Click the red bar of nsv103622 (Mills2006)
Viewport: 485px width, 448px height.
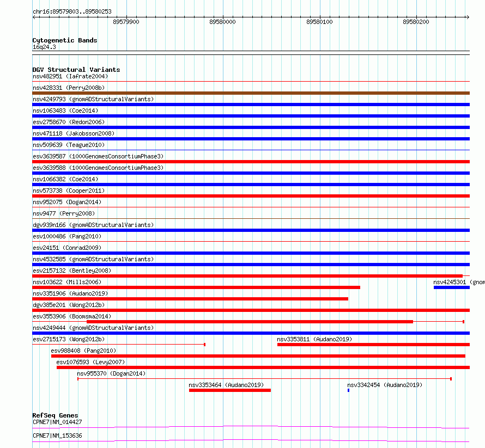click(196, 287)
